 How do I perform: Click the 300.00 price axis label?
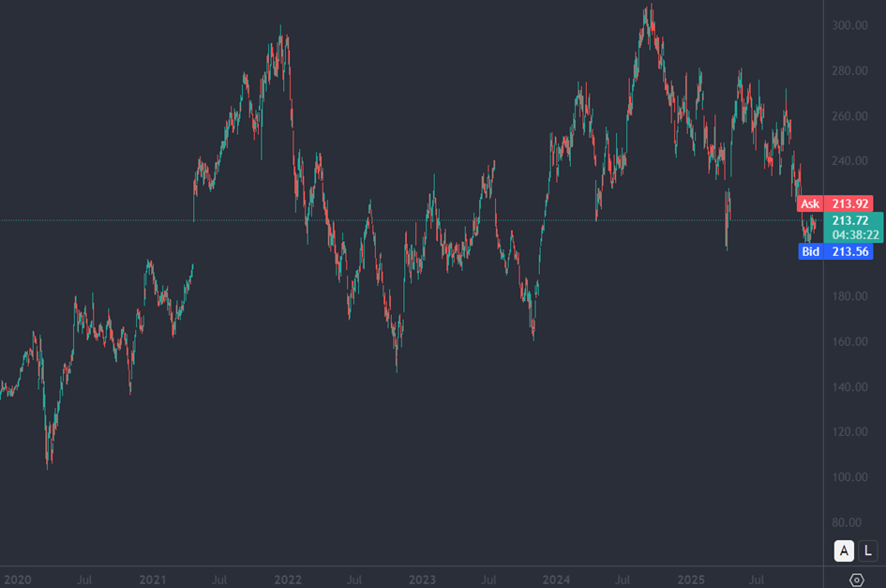(x=849, y=25)
